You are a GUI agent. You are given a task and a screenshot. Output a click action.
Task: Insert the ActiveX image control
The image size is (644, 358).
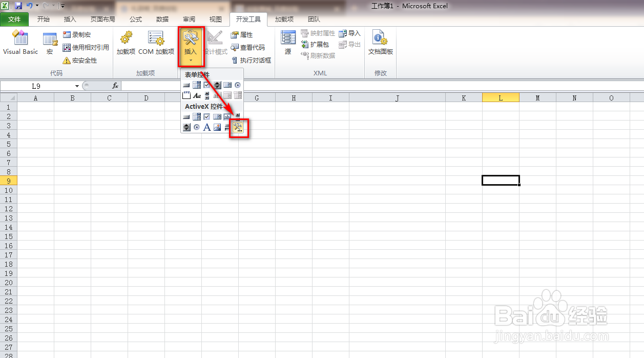pos(217,127)
